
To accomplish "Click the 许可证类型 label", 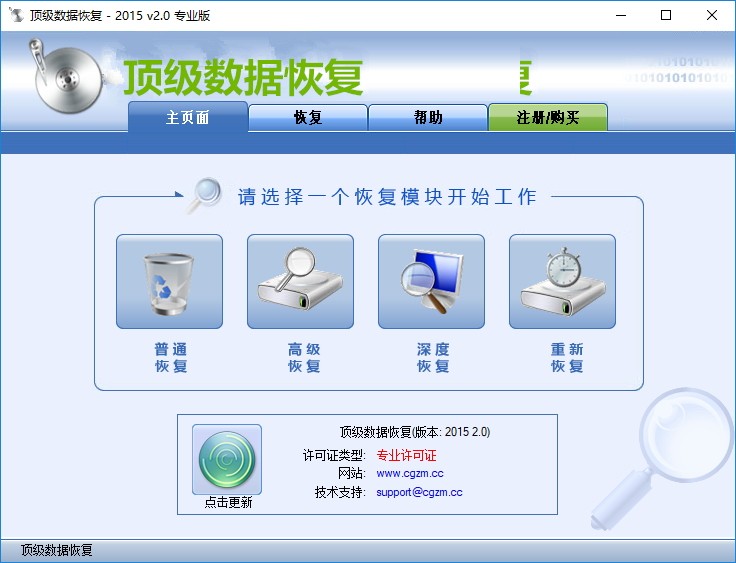I will pyautogui.click(x=334, y=455).
